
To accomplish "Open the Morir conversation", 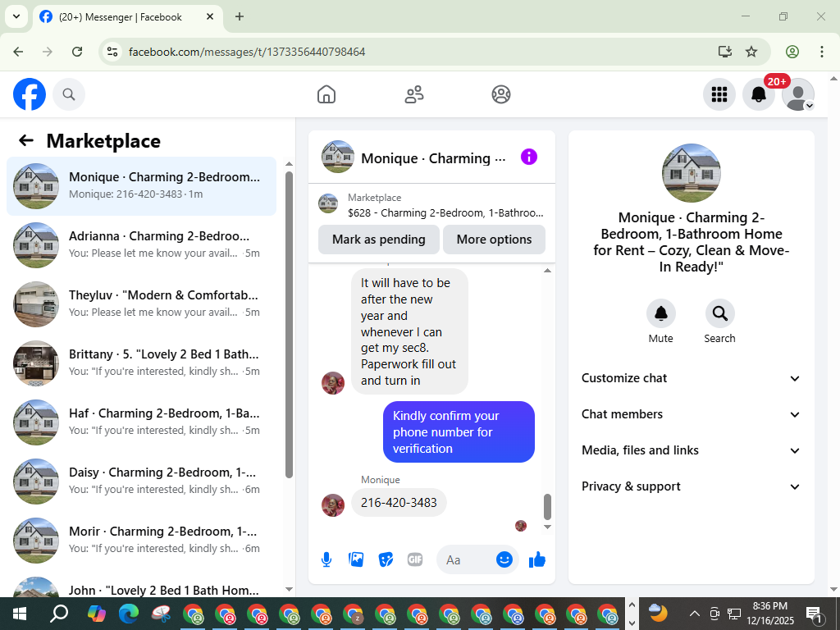I will click(x=141, y=540).
